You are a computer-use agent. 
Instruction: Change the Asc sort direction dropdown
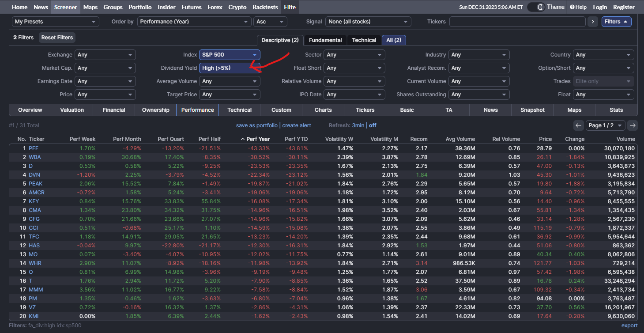click(270, 22)
